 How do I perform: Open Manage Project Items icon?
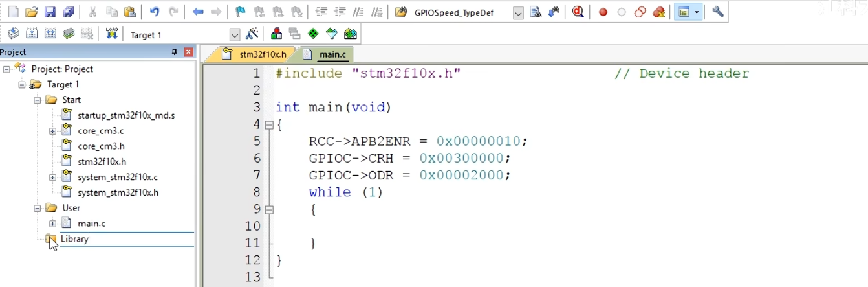(276, 34)
